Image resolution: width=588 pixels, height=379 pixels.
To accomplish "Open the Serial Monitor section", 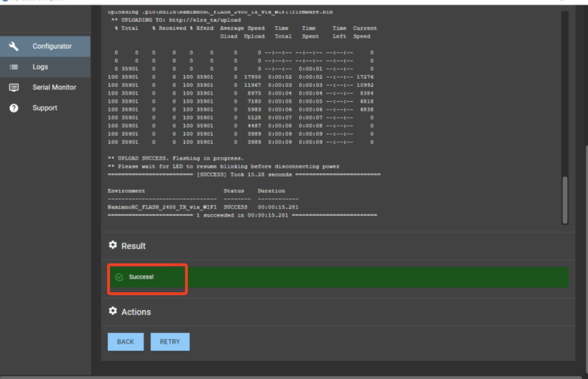I will [45, 87].
